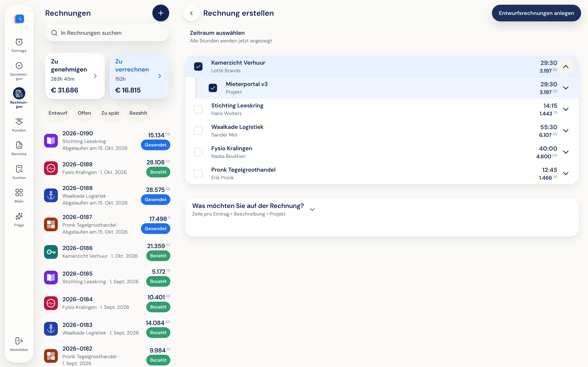This screenshot has width=588, height=367.
Task: Expand the Waalkade Logistiek row chevron
Action: 566,131
